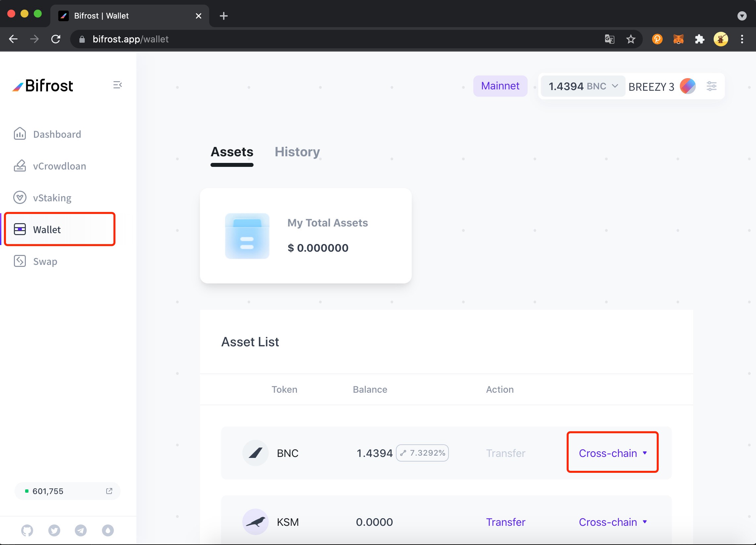Click the Bifrost logo
Image resolution: width=756 pixels, height=545 pixels.
click(43, 86)
